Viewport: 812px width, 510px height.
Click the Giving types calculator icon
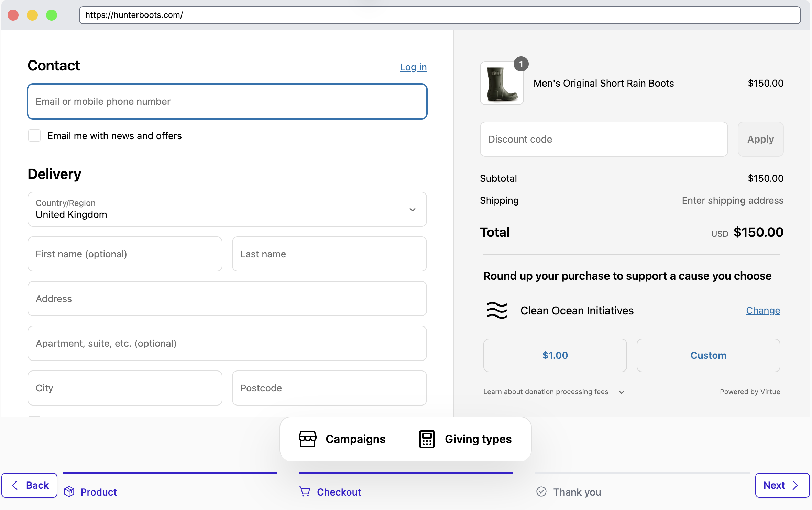pyautogui.click(x=426, y=439)
